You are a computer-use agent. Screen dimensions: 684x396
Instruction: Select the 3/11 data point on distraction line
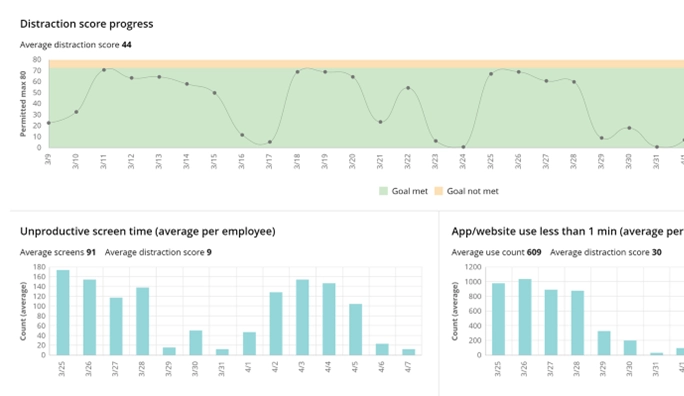pos(104,70)
